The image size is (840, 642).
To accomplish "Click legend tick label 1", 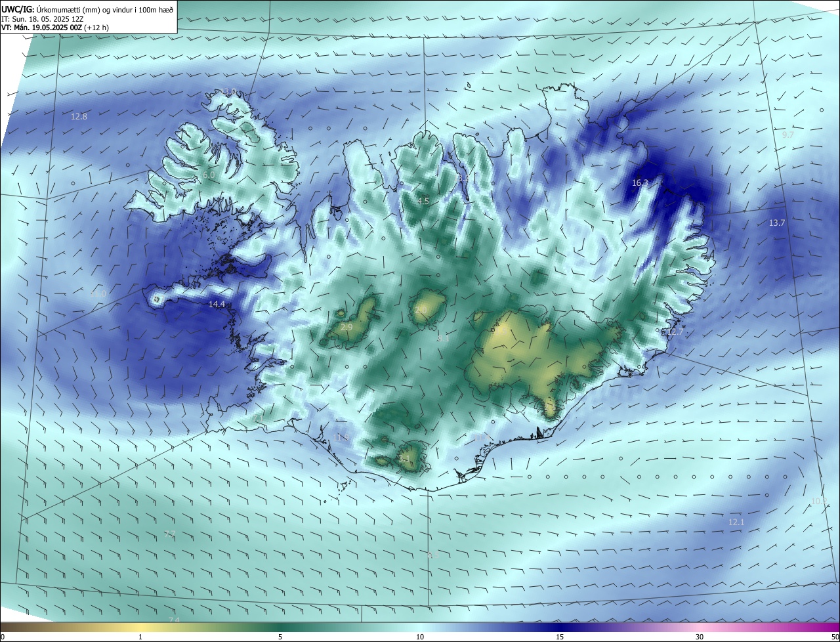I will pos(140,637).
